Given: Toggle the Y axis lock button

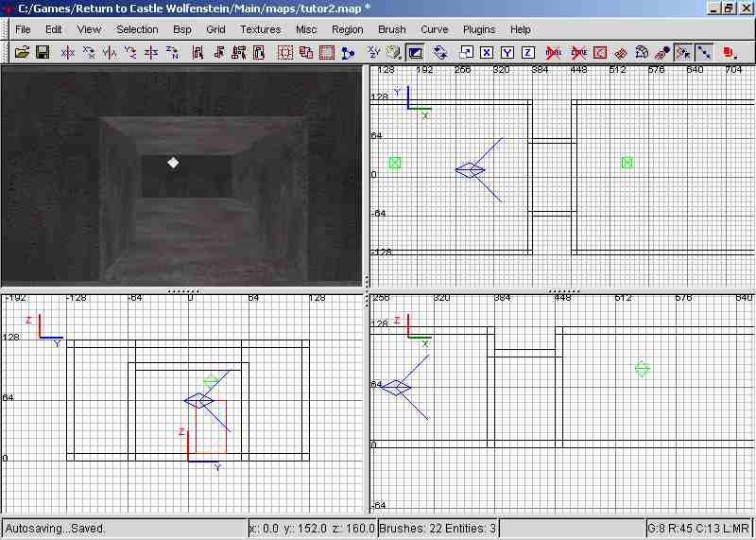Looking at the screenshot, I should [x=507, y=52].
